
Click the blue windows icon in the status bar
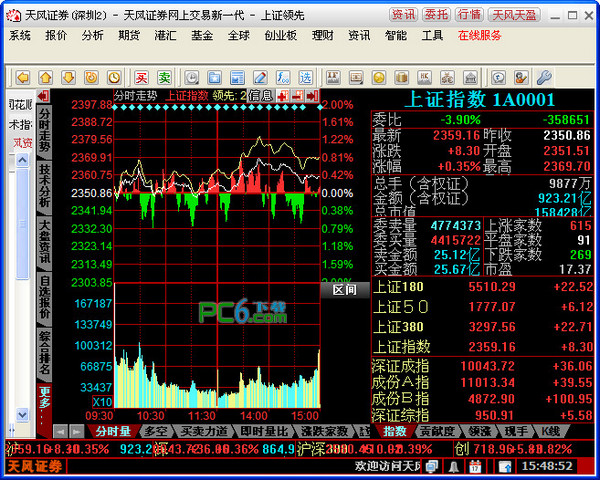pyautogui.click(x=432, y=466)
